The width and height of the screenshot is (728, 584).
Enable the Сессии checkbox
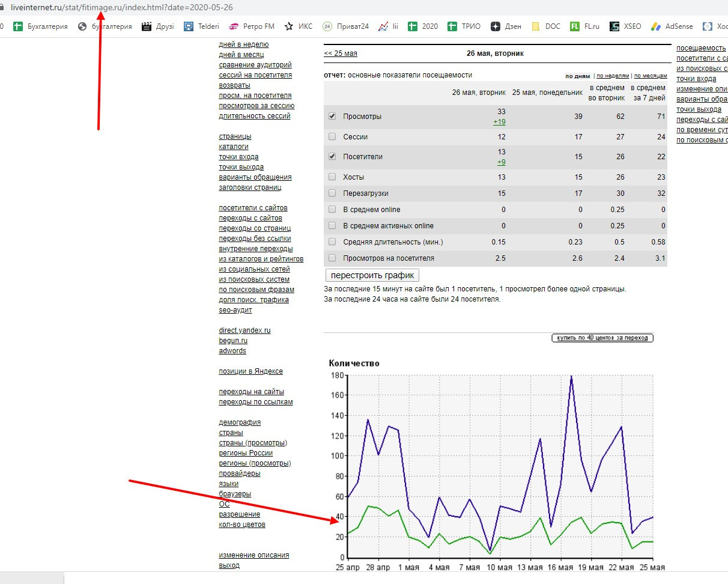point(332,137)
